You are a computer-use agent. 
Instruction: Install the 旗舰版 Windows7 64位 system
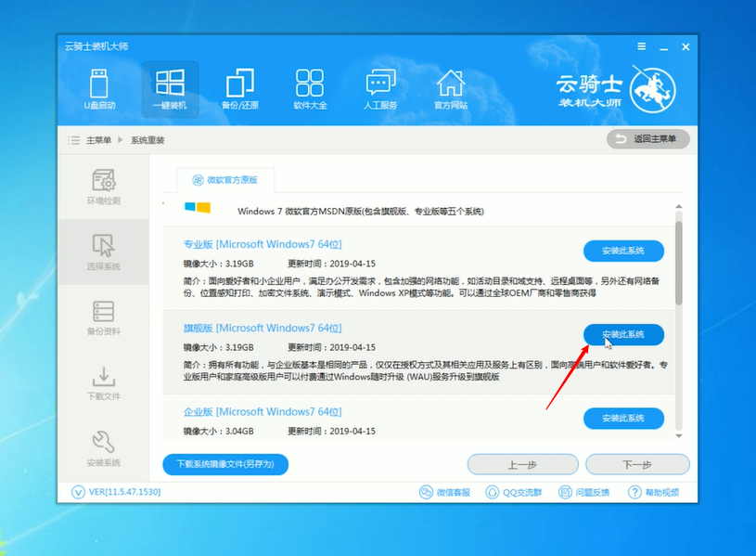(x=623, y=334)
